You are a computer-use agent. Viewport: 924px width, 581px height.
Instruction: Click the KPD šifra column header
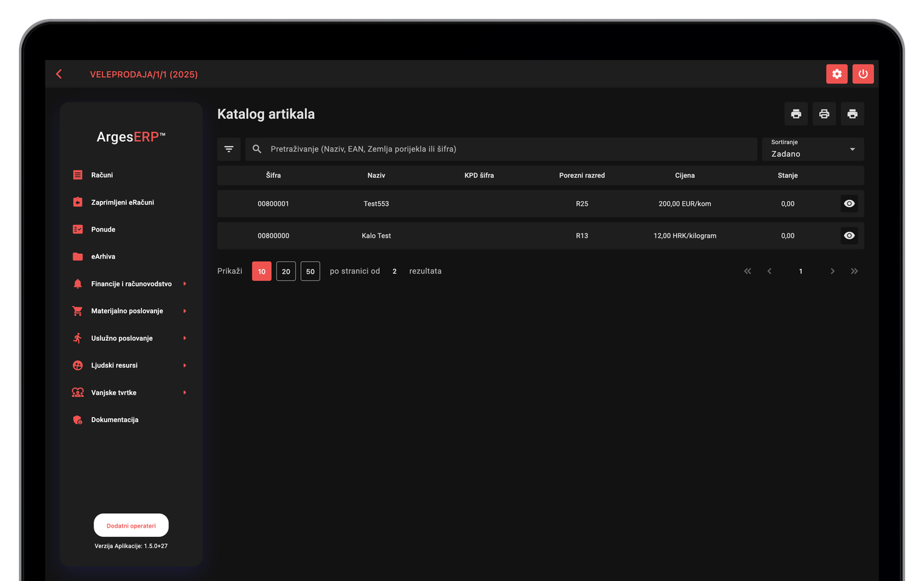(479, 175)
